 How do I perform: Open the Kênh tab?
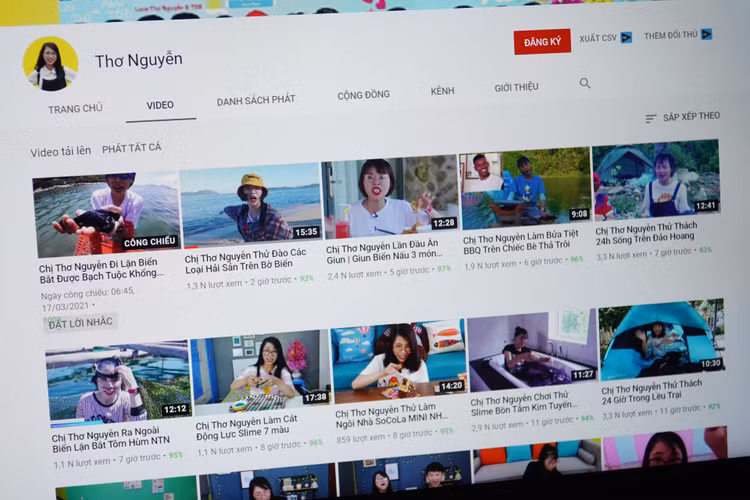tap(442, 91)
